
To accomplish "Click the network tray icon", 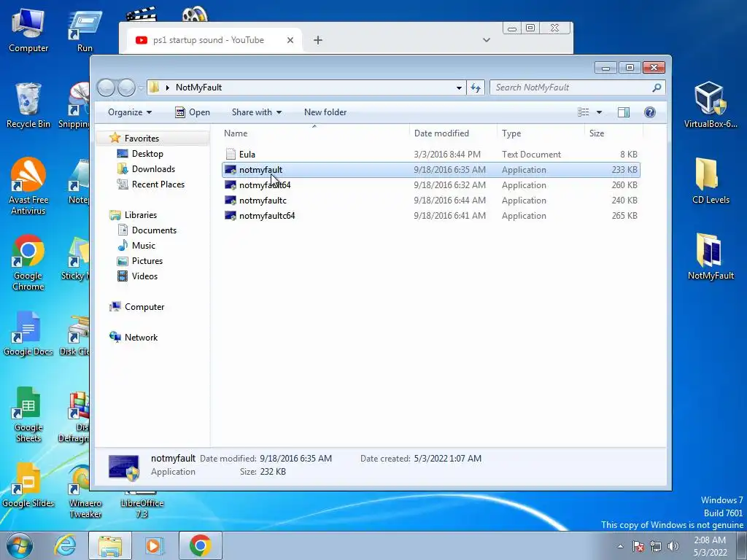I will coord(656,546).
